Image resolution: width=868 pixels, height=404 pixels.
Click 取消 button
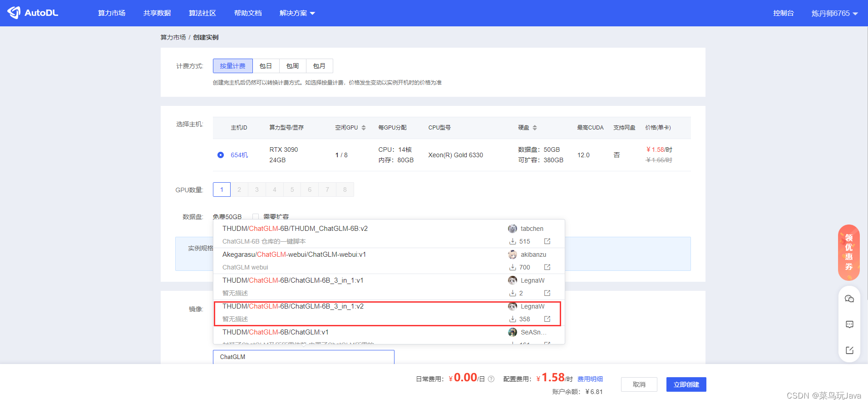[639, 384]
